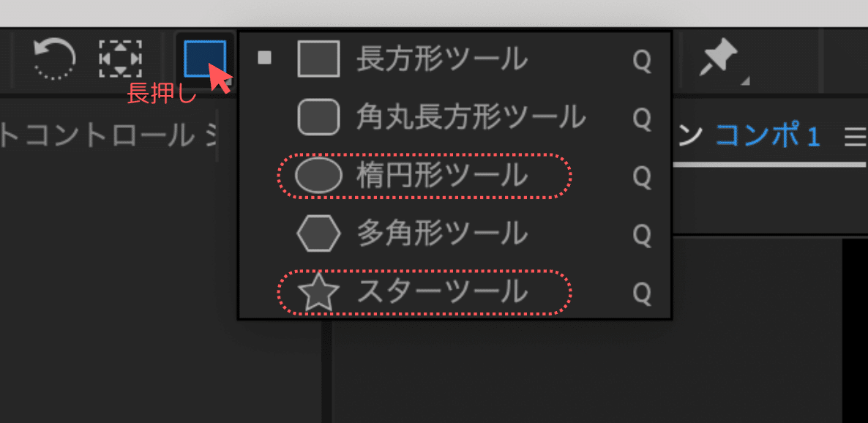Click the star shape icon
Image resolution: width=868 pixels, height=423 pixels.
point(318,292)
